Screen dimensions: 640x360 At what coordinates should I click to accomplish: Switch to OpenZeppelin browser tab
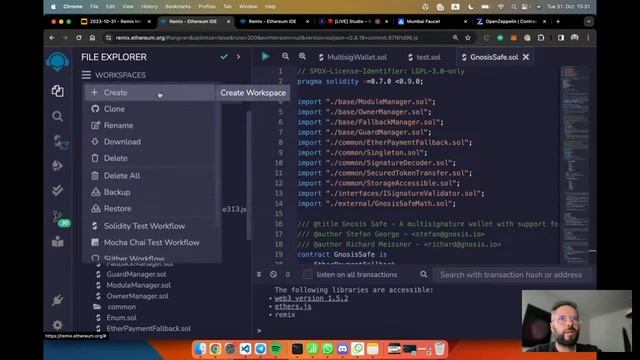[x=511, y=21]
